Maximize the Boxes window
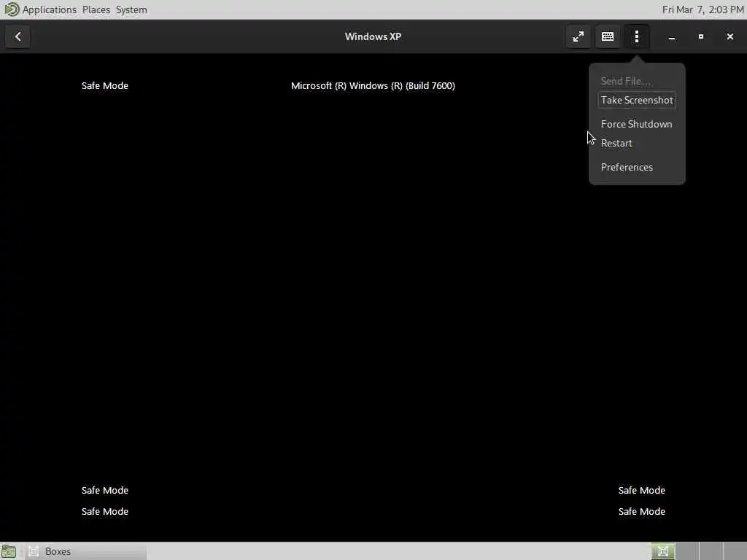The height and width of the screenshot is (560, 747). (x=701, y=36)
